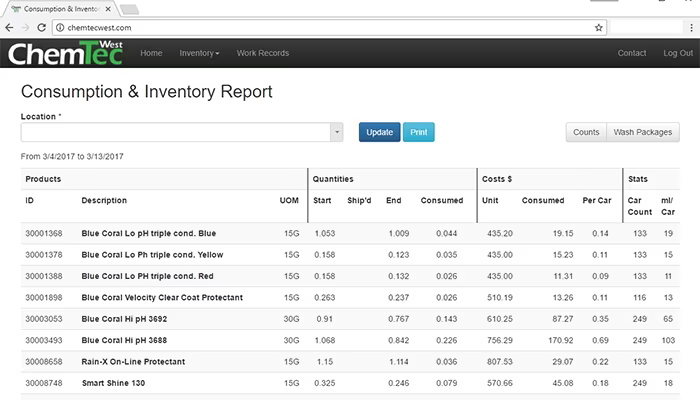Image resolution: width=700 pixels, height=400 pixels.
Task: Click Log Out
Action: pyautogui.click(x=678, y=53)
